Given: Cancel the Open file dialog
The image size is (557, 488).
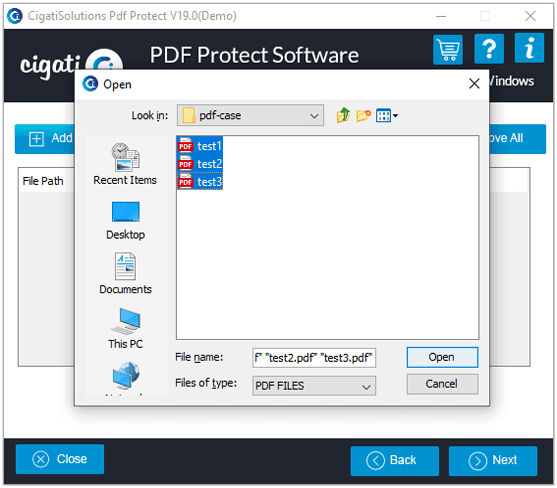Looking at the screenshot, I should (x=442, y=384).
